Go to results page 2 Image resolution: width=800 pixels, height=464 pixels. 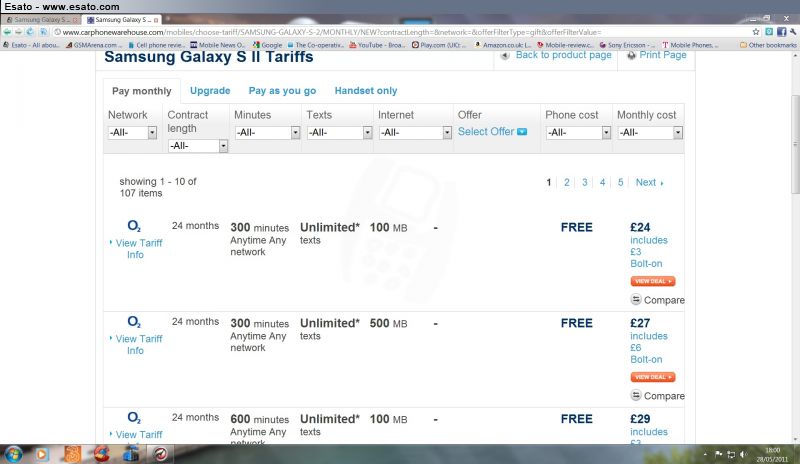click(x=566, y=182)
